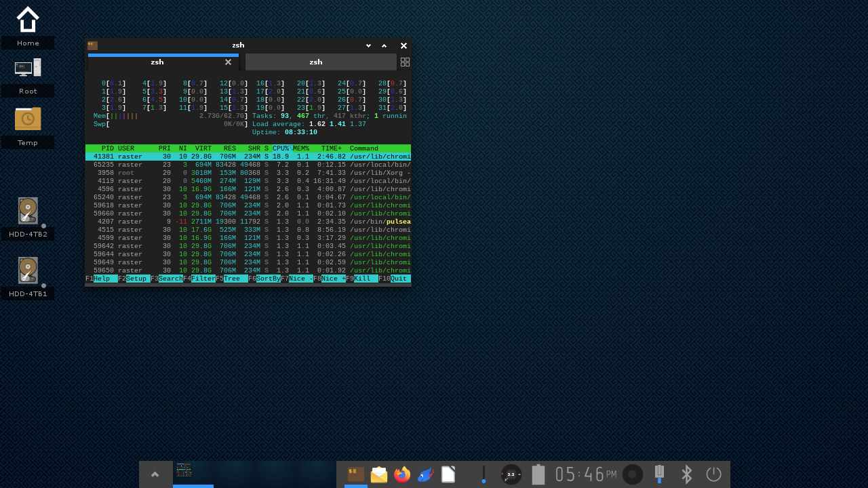This screenshot has height=488, width=868.
Task: Click the Bluetooth icon in the system tray
Action: pyautogui.click(x=686, y=474)
